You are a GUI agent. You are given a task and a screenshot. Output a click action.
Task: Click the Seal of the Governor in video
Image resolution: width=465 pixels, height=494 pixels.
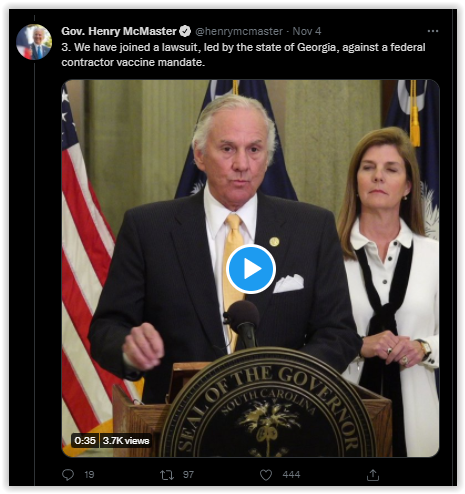coord(267,405)
